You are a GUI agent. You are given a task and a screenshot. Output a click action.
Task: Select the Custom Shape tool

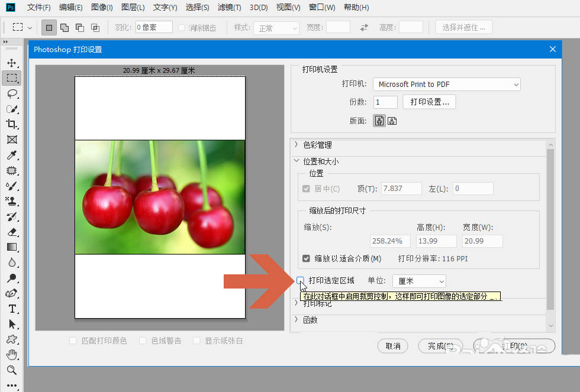click(12, 339)
